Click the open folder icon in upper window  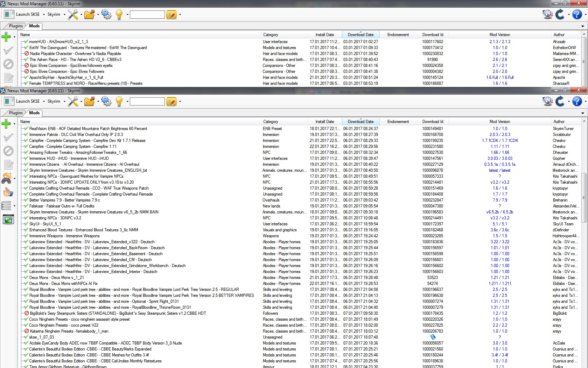89,15
